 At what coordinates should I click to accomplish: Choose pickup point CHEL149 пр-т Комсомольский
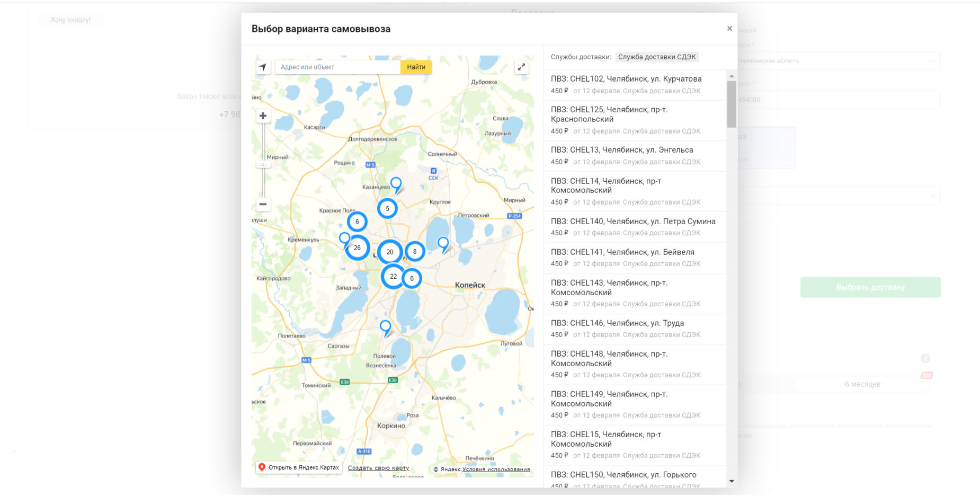(635, 405)
